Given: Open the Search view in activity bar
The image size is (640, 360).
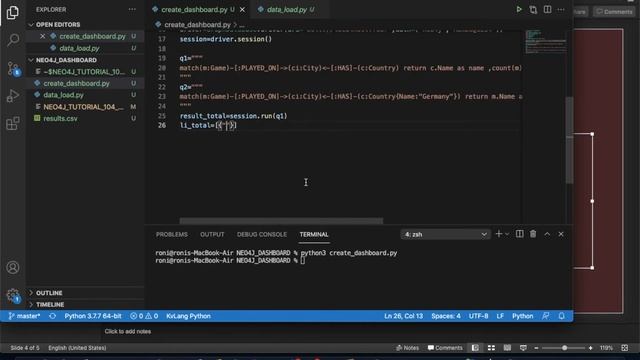Looking at the screenshot, I should (x=13, y=40).
